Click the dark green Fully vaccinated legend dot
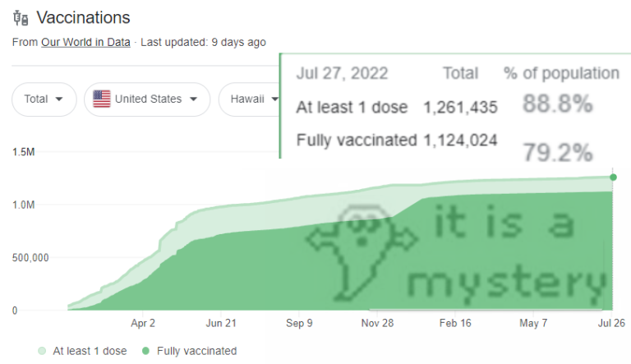This screenshot has height=364, width=631. point(145,351)
